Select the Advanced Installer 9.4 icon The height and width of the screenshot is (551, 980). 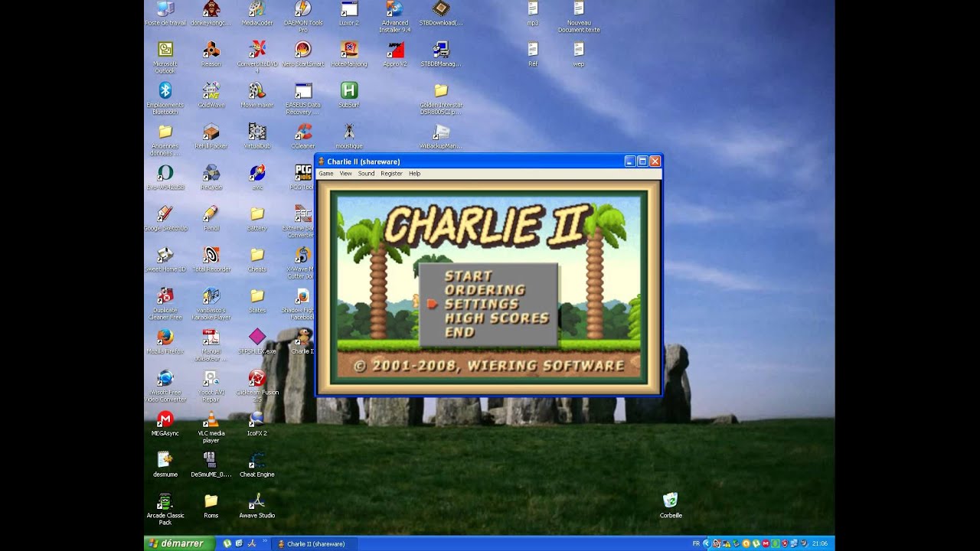point(395,17)
